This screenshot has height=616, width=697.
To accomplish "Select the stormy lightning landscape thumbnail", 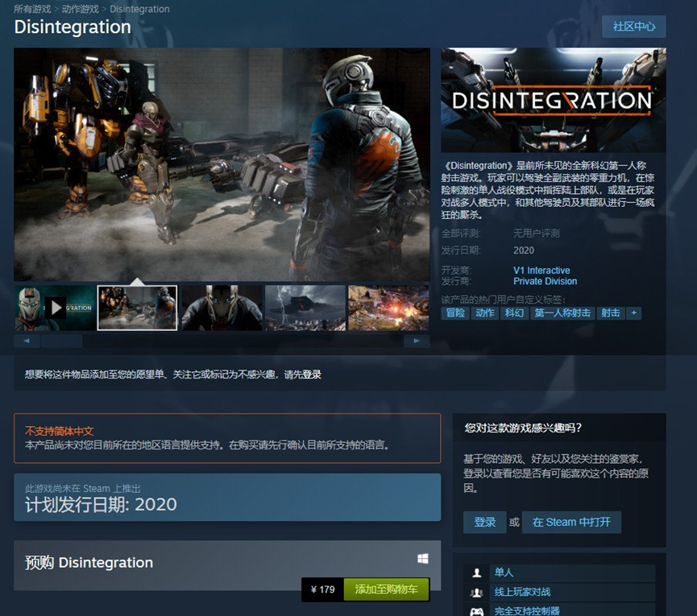I will 305,308.
